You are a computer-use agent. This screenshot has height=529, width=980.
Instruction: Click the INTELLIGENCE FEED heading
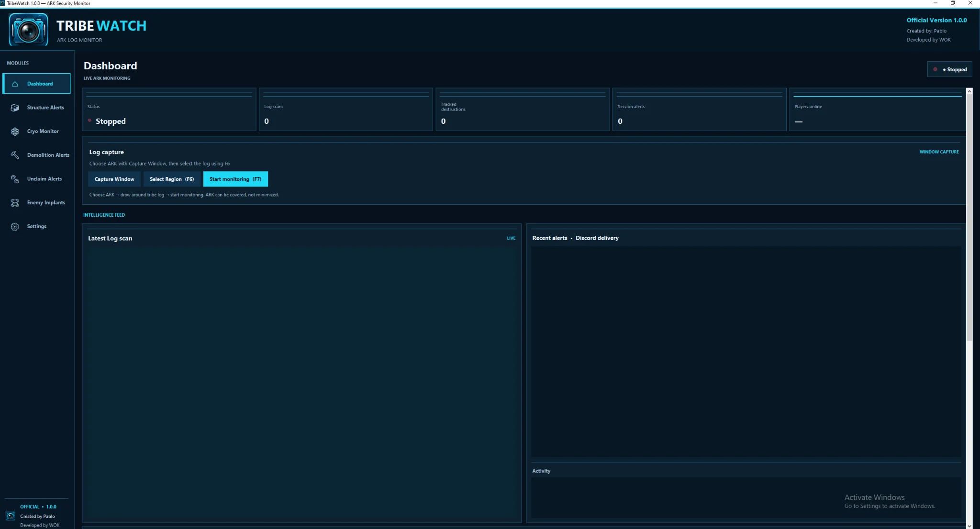[x=104, y=215]
